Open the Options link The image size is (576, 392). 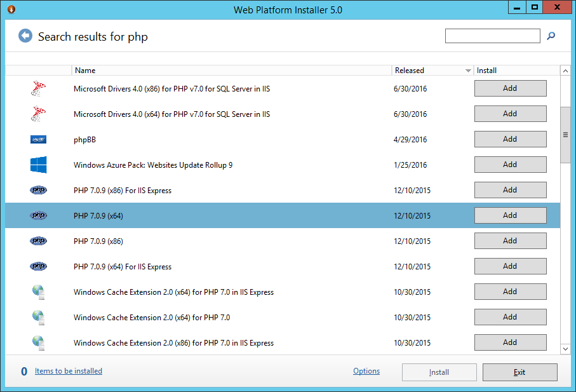366,371
